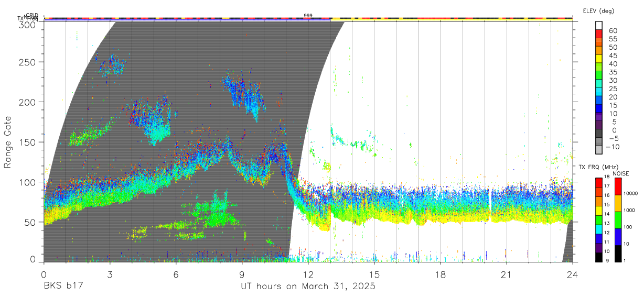
Task: Click NOISE swatch between 1000 and 10000
Action: coord(618,203)
